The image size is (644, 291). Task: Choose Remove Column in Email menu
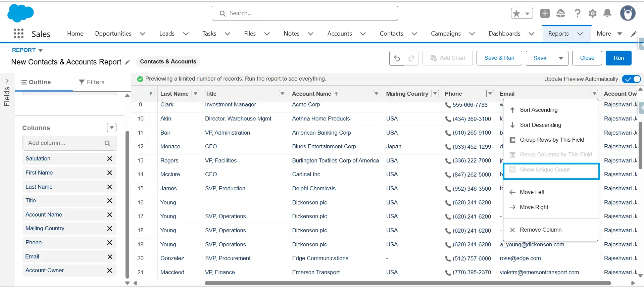tap(550, 230)
